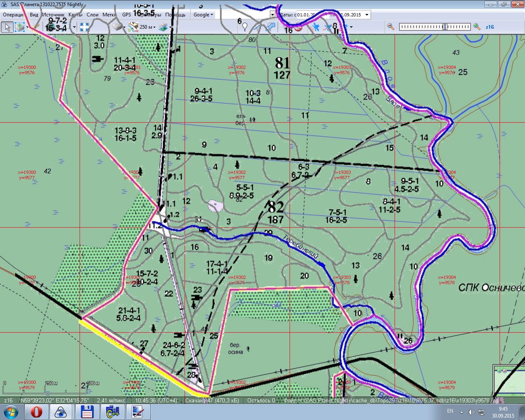Click the Windows Start button
The width and height of the screenshot is (525, 420).
pos(10,411)
